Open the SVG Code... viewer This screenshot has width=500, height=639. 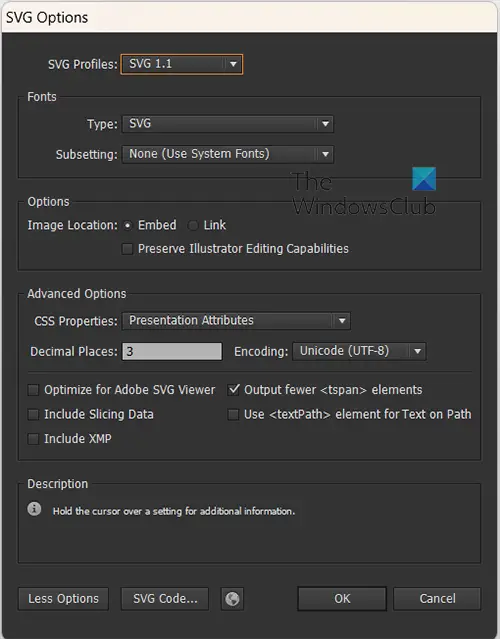tap(165, 599)
